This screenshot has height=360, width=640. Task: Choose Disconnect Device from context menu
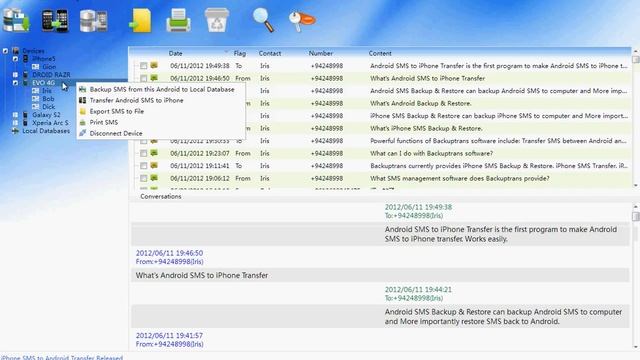tap(162, 133)
